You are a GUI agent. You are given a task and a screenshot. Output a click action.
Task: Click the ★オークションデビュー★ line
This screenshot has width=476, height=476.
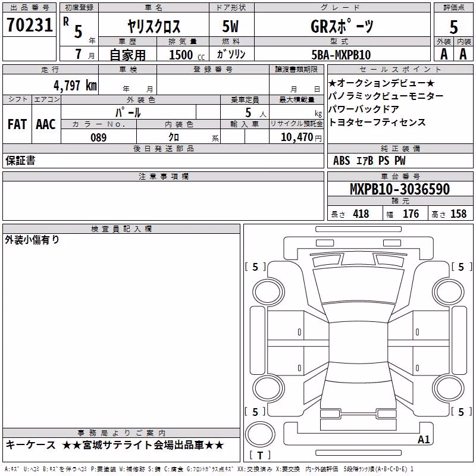coord(381,83)
